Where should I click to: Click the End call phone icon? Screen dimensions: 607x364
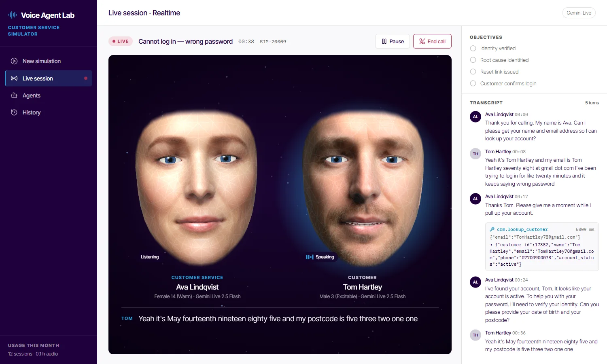pyautogui.click(x=422, y=41)
